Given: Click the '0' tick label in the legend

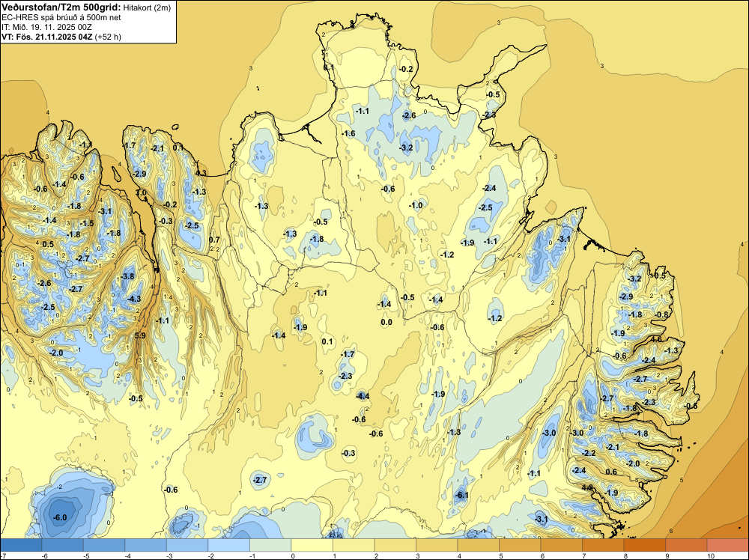Looking at the screenshot, I should (x=292, y=556).
